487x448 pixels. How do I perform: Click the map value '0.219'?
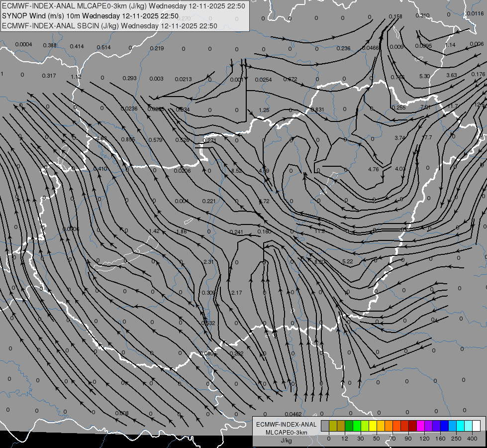coord(157,48)
